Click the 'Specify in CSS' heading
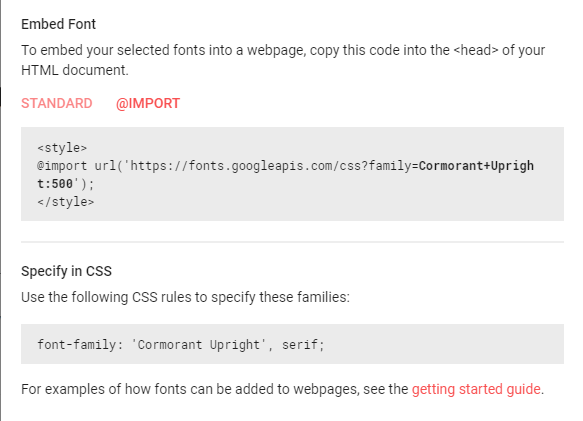 coord(66,271)
